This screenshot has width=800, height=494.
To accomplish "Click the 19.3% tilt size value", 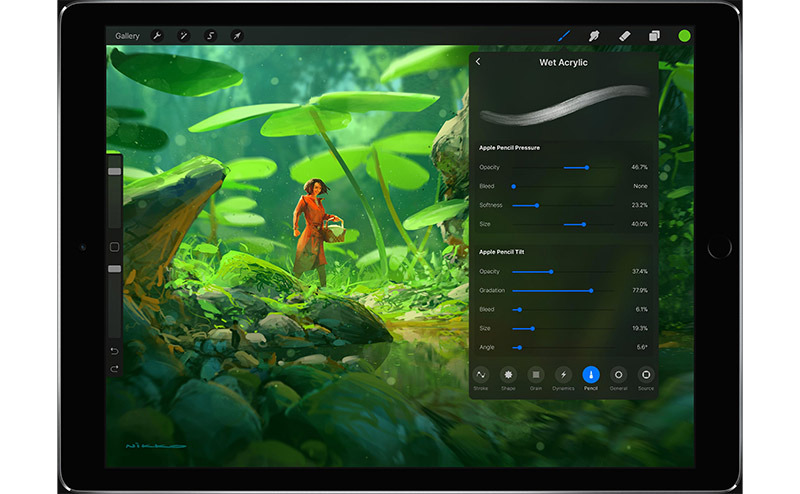I will coord(640,328).
